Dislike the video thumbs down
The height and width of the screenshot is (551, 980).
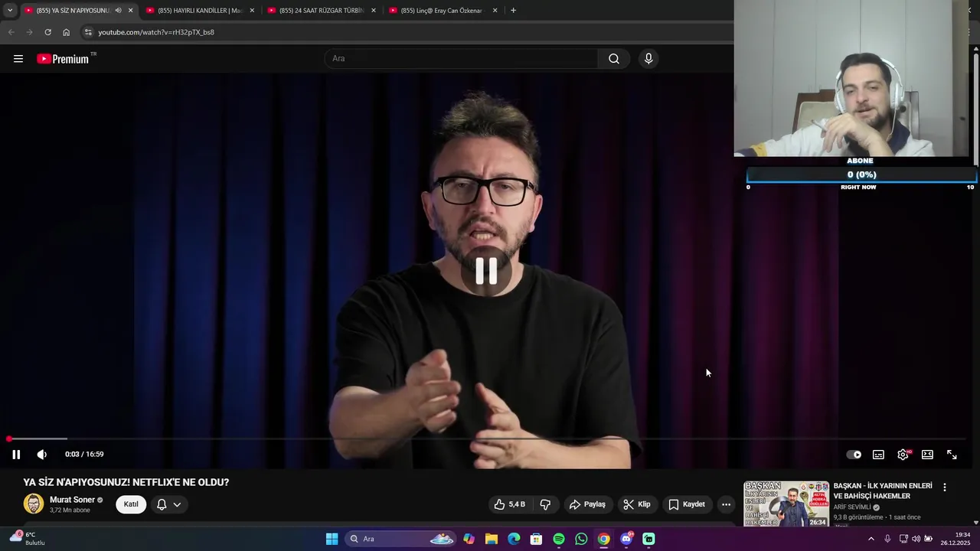546,504
